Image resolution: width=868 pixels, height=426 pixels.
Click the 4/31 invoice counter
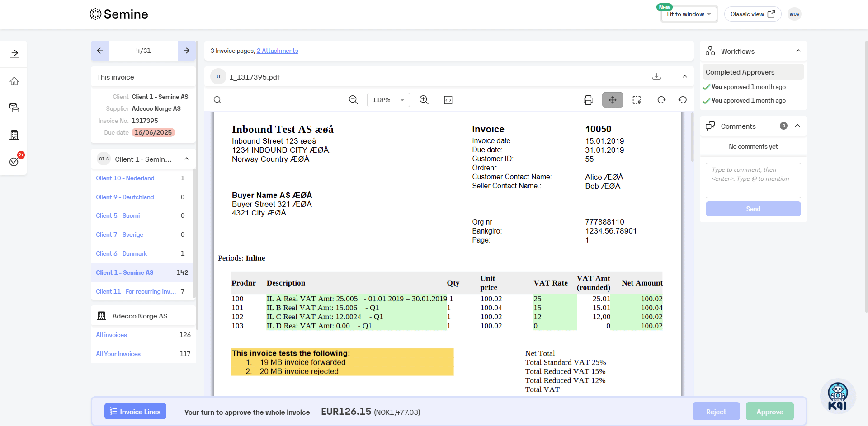(143, 51)
